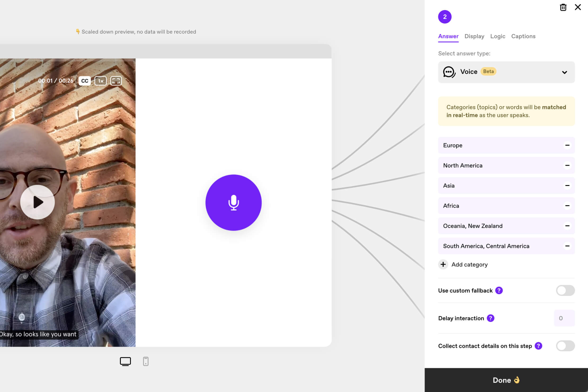Image resolution: width=588 pixels, height=392 pixels.
Task: Toggle Collect contact details on this step
Action: (565, 346)
